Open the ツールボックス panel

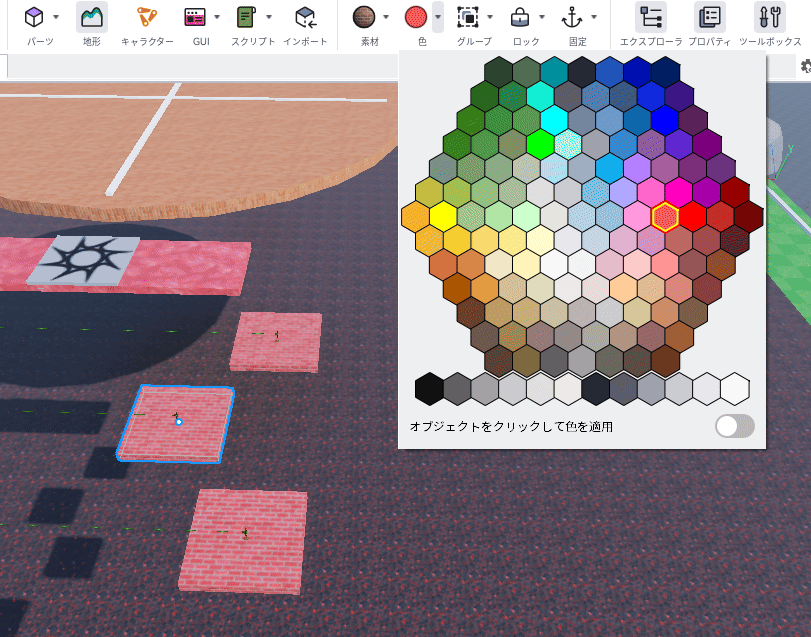pos(770,17)
